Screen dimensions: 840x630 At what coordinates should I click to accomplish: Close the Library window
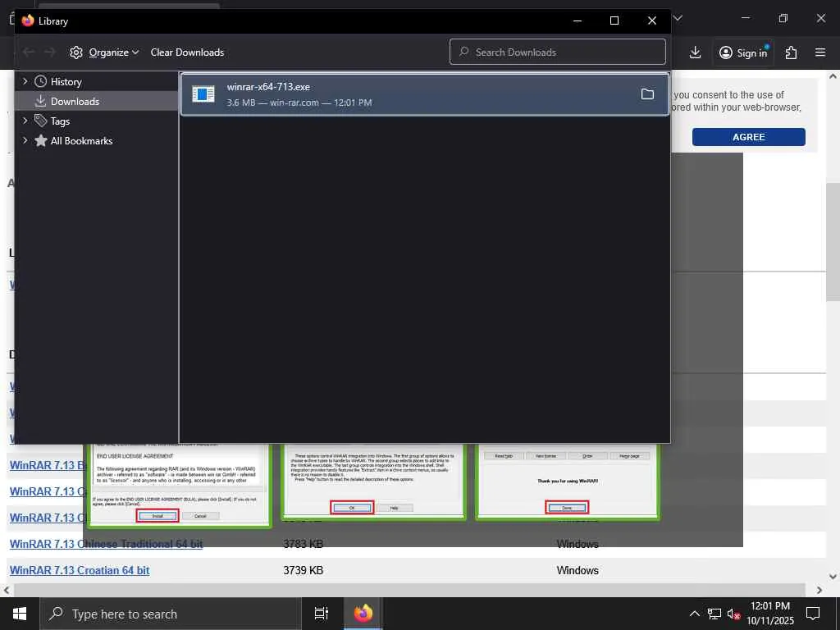[652, 21]
